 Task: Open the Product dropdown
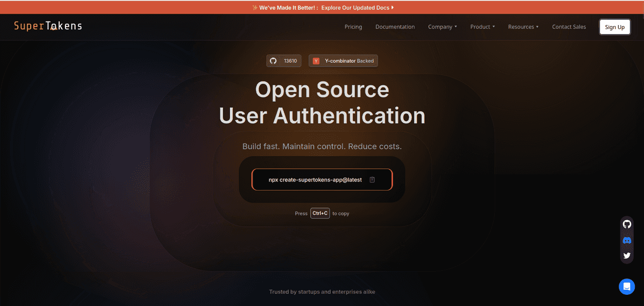pyautogui.click(x=481, y=27)
